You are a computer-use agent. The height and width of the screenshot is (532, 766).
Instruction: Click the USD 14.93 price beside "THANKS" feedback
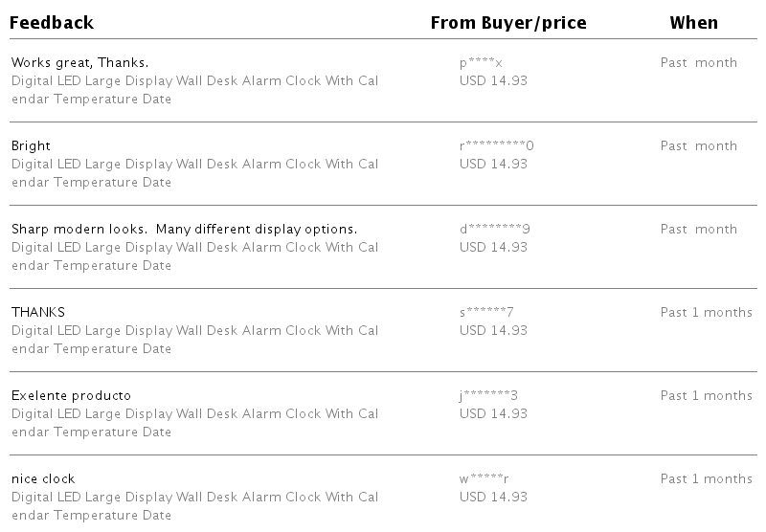coord(493,331)
